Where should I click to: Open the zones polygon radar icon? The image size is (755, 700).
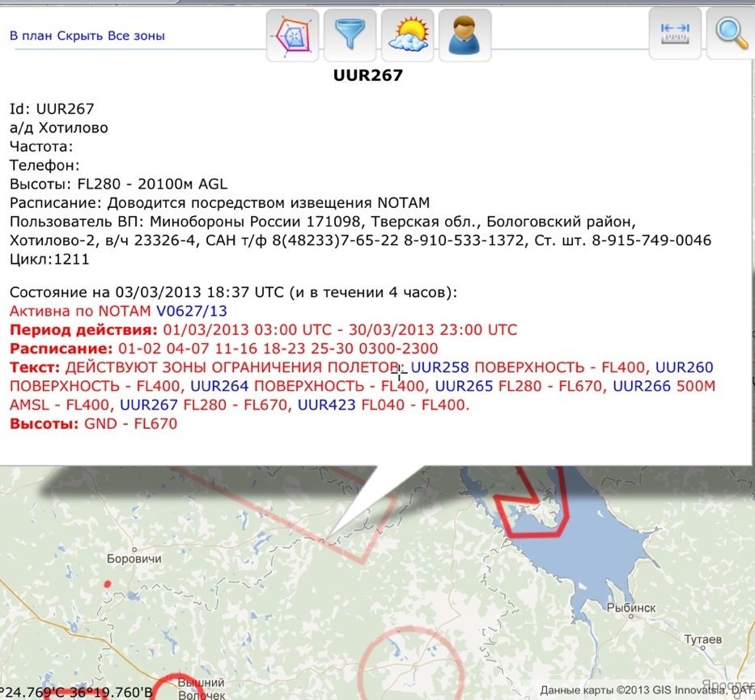(292, 36)
